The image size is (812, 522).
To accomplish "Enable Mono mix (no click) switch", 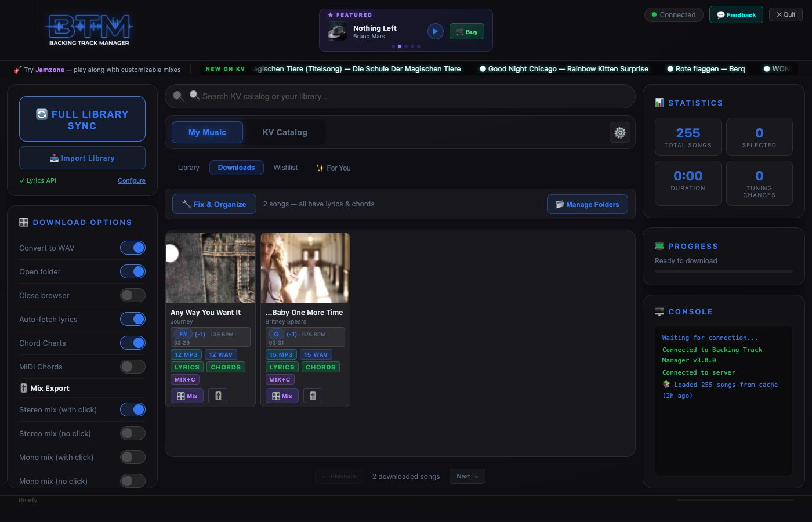I will (133, 481).
